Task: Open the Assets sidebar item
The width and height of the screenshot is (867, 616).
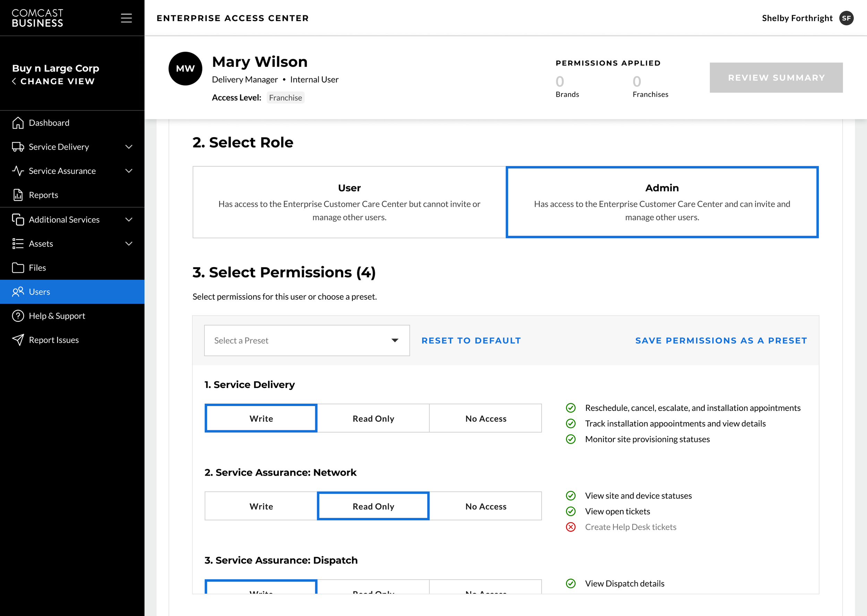Action: click(x=41, y=244)
